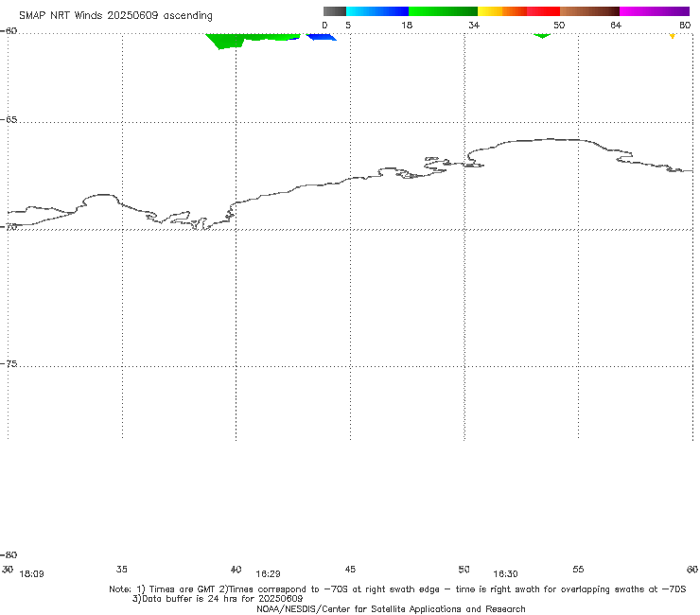
Task: Click the swath time label ending in ':30'
Action: tap(505, 574)
